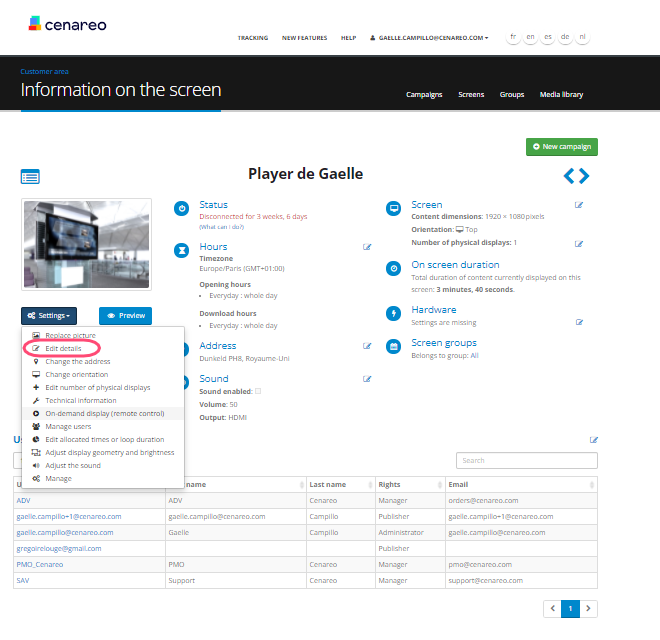Go to the previous screen with left chevron

pos(569,176)
